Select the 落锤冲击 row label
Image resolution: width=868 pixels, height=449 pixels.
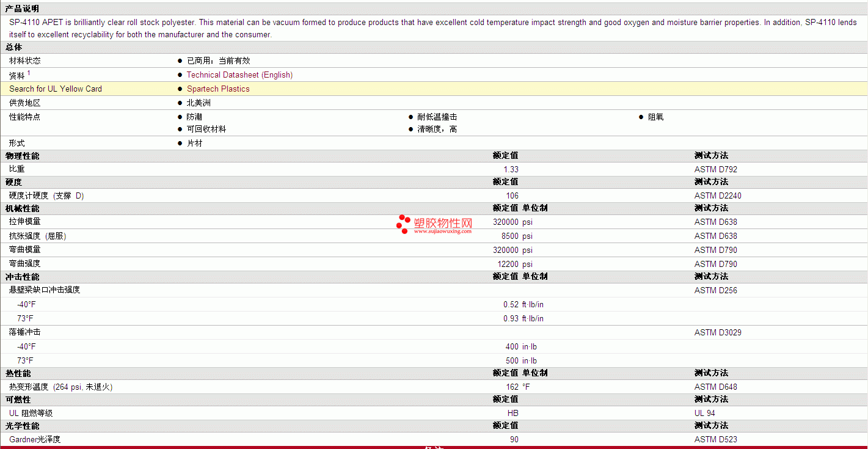point(25,332)
